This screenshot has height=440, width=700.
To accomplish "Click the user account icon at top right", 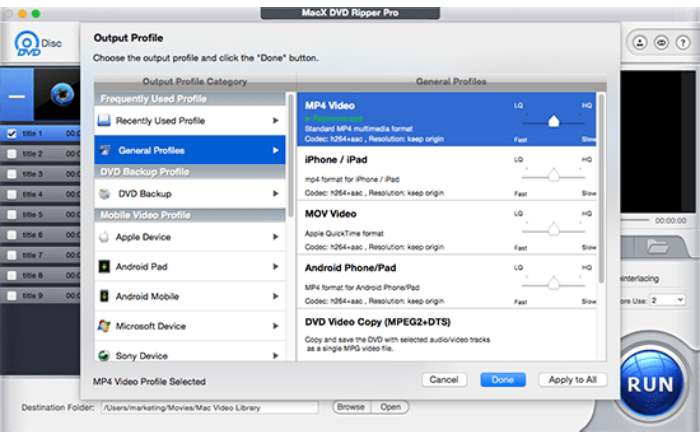I will pos(640,43).
